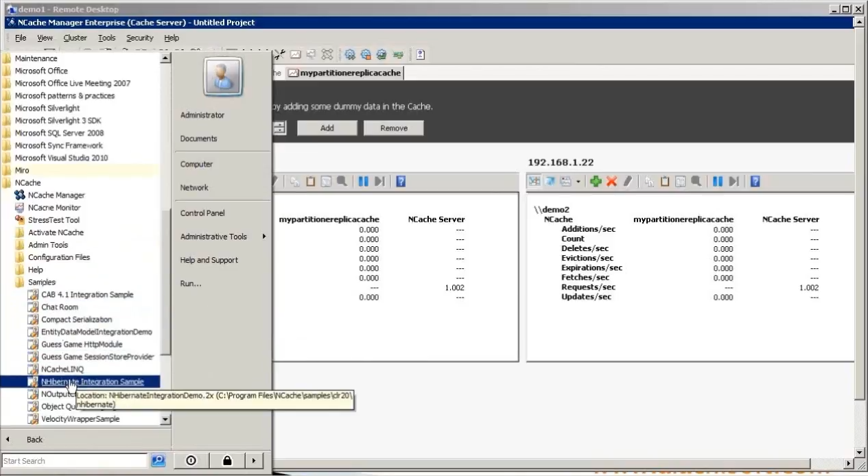Open the View menu
Image resolution: width=868 pixels, height=476 pixels.
[x=45, y=38]
